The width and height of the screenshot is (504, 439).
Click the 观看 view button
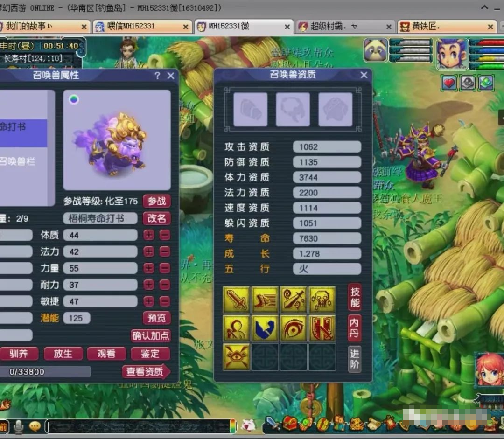coord(106,354)
